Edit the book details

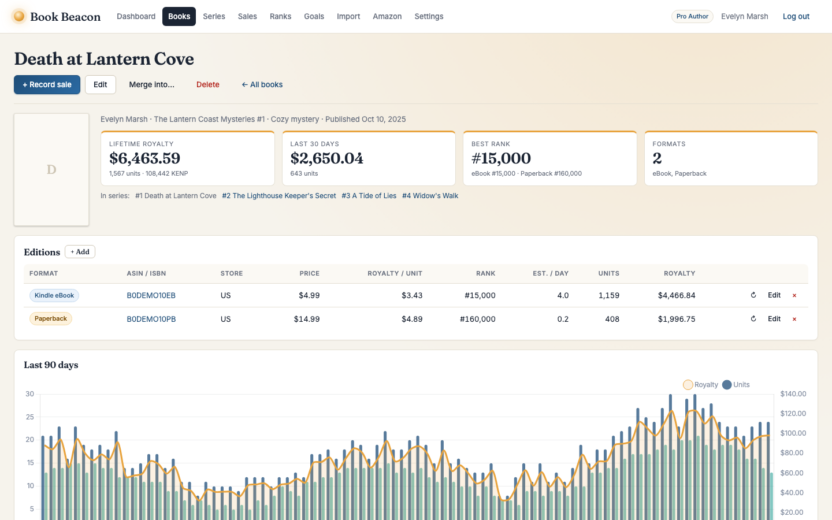100,85
